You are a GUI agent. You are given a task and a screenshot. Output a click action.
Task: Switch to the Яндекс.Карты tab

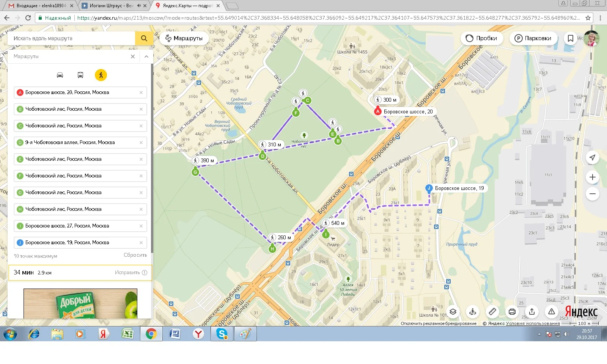coord(188,6)
